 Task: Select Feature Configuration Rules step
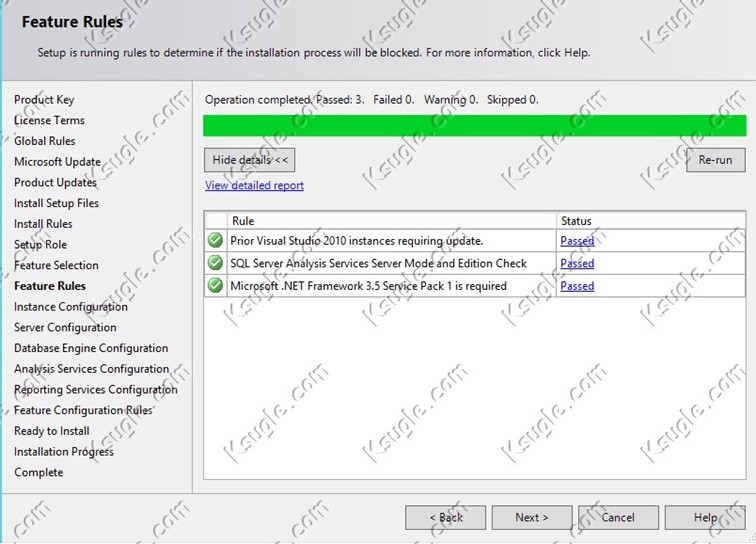[x=83, y=411]
